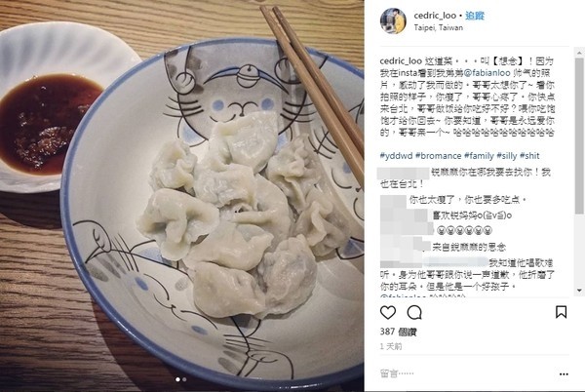
Task: Open the cedric_loo username in header
Action: coord(435,16)
